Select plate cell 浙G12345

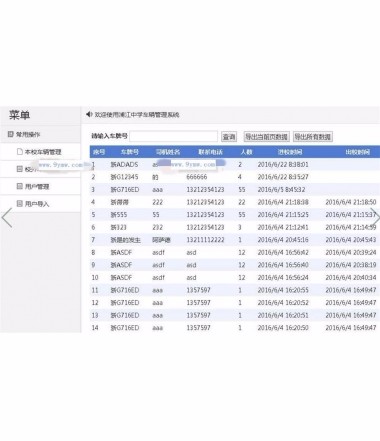124,177
